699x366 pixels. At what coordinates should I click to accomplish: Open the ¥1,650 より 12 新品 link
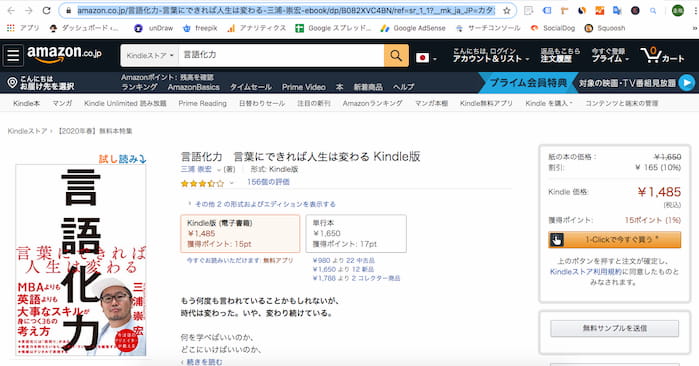pos(343,269)
